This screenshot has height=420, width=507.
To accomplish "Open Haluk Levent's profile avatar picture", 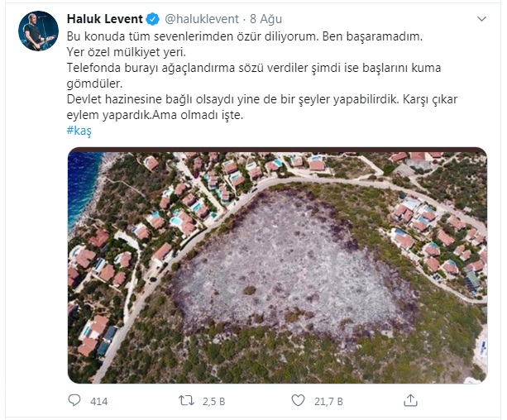I will tap(39, 31).
